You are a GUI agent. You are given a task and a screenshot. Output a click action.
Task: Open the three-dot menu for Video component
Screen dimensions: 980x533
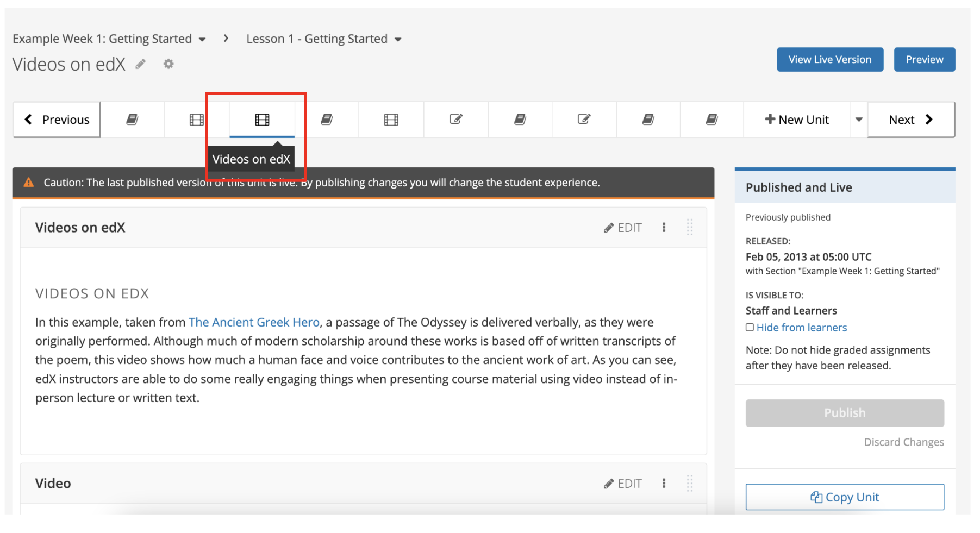click(664, 483)
